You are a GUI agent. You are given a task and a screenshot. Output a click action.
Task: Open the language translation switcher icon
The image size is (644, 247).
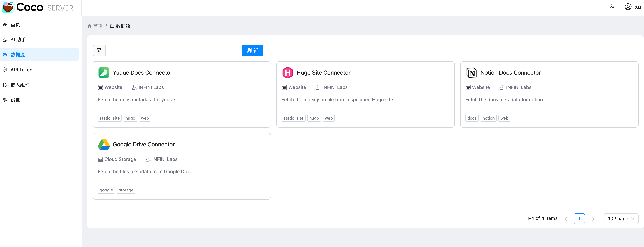tap(612, 7)
